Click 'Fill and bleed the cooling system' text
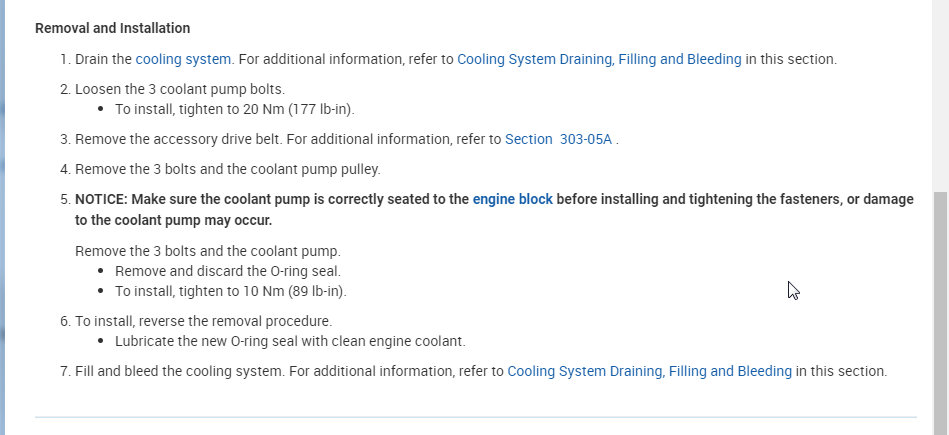The height and width of the screenshot is (435, 949). coord(180,371)
